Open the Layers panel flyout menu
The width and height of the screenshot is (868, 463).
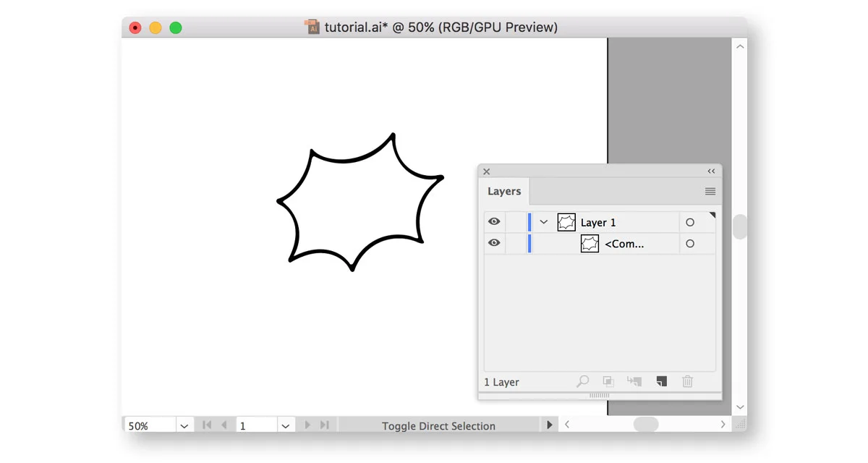pos(710,191)
